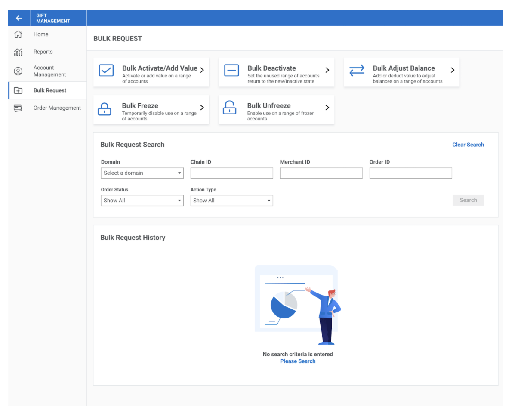Click the Reports chart icon

(x=18, y=52)
